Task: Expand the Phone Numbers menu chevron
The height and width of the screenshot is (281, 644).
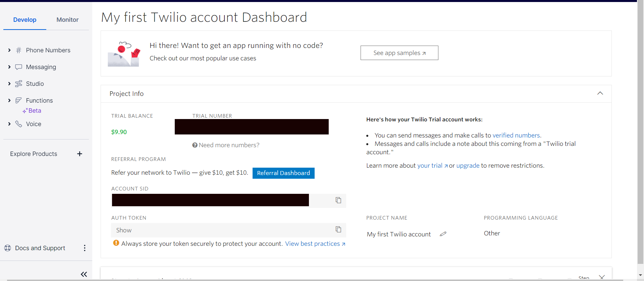Action: coord(9,50)
